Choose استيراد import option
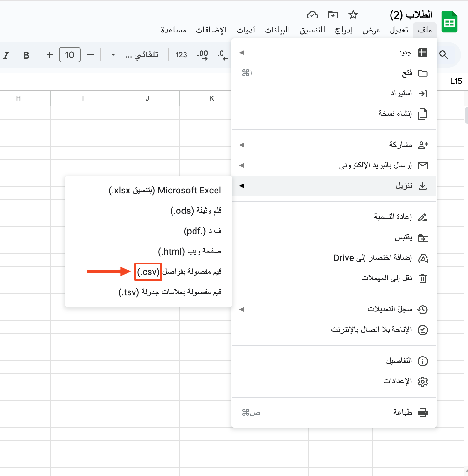Viewport: 468px width, 476px height. point(334,93)
